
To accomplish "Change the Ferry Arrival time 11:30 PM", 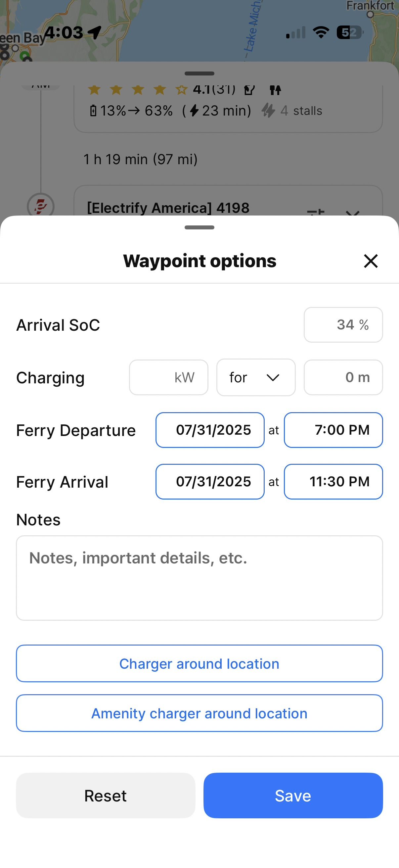I will tap(333, 482).
